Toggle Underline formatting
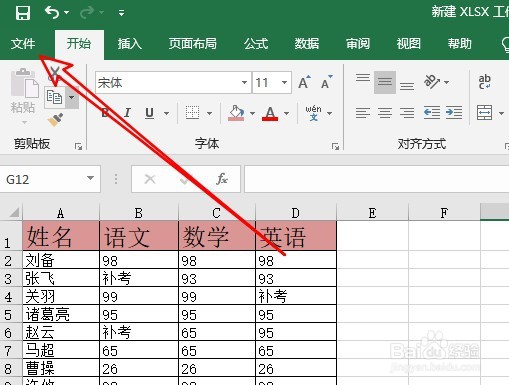This screenshot has height=385, width=509. coord(150,113)
